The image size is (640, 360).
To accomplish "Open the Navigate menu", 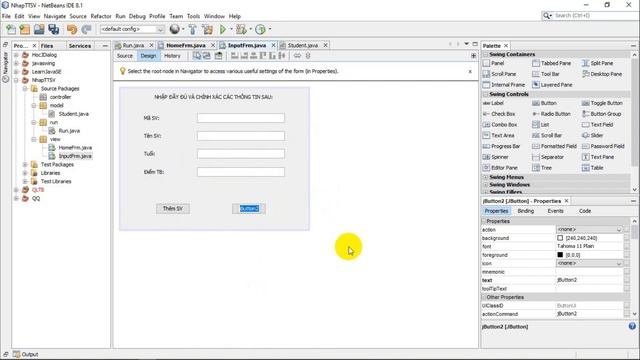I will point(55,16).
